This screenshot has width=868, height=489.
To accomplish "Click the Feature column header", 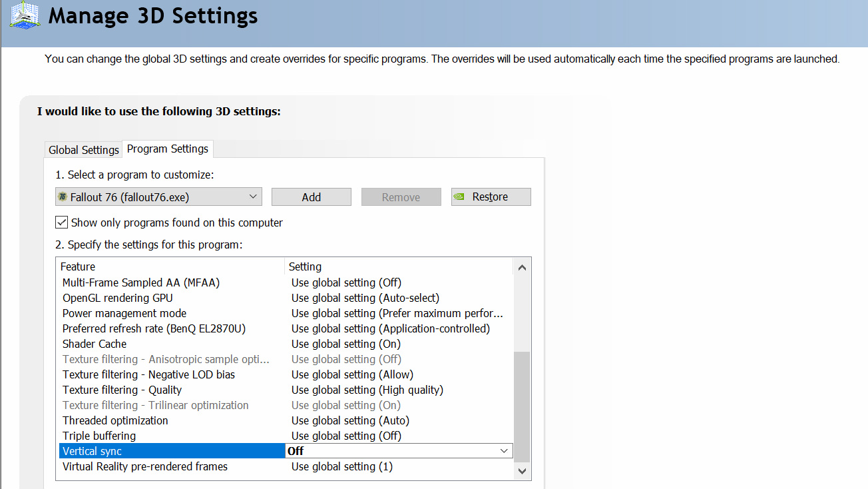I will tap(78, 266).
